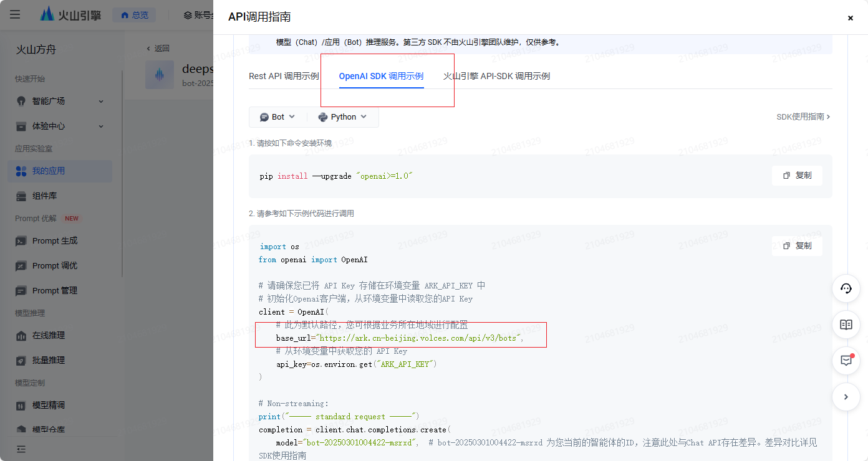Click the NEW badge next to Prompt 优解
Image resolution: width=868 pixels, height=461 pixels.
(72, 219)
